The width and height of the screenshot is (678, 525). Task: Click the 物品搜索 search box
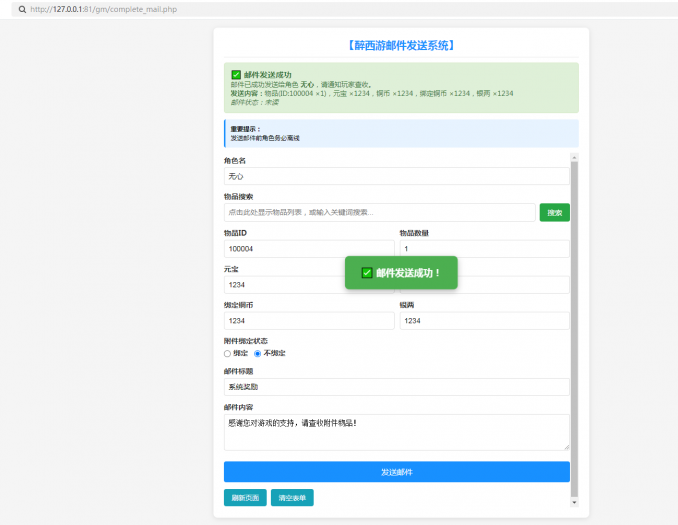[x=379, y=212]
